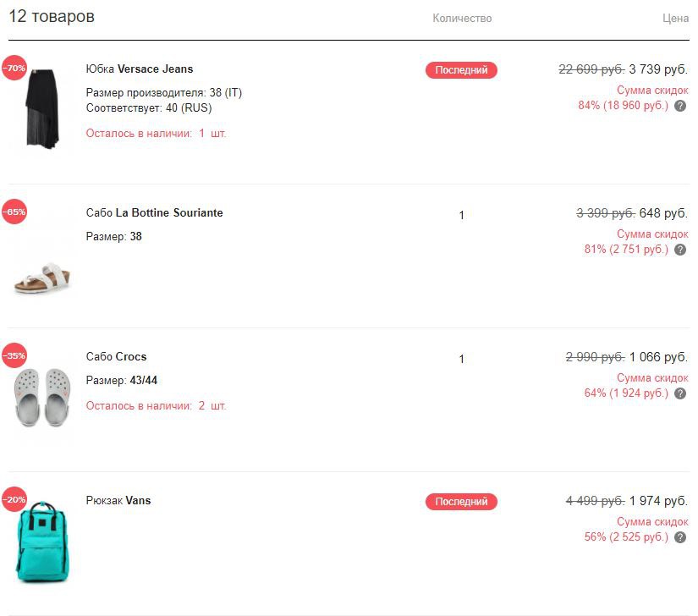Open the Юбка Versace Jeans product link
Screen dimensions: 698x616
click(140, 69)
